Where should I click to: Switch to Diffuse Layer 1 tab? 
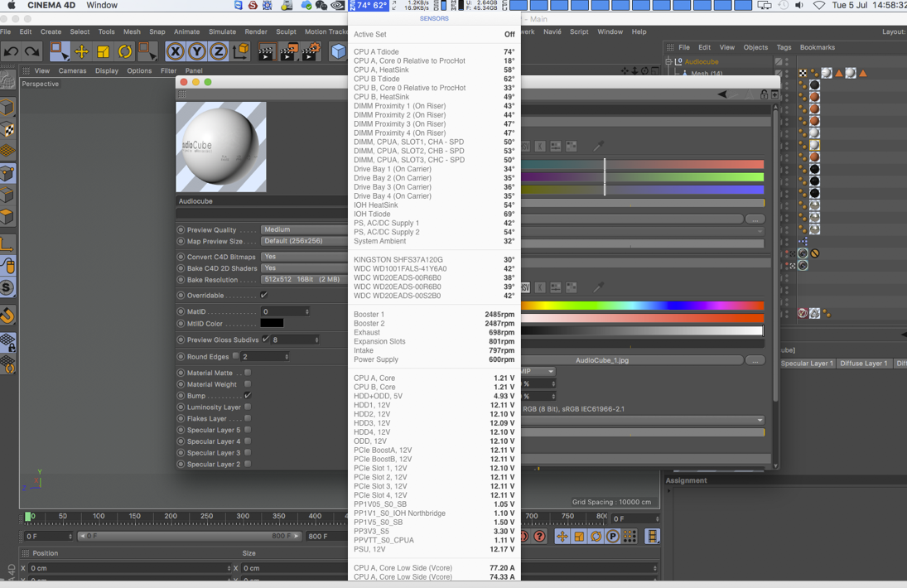pyautogui.click(x=863, y=364)
